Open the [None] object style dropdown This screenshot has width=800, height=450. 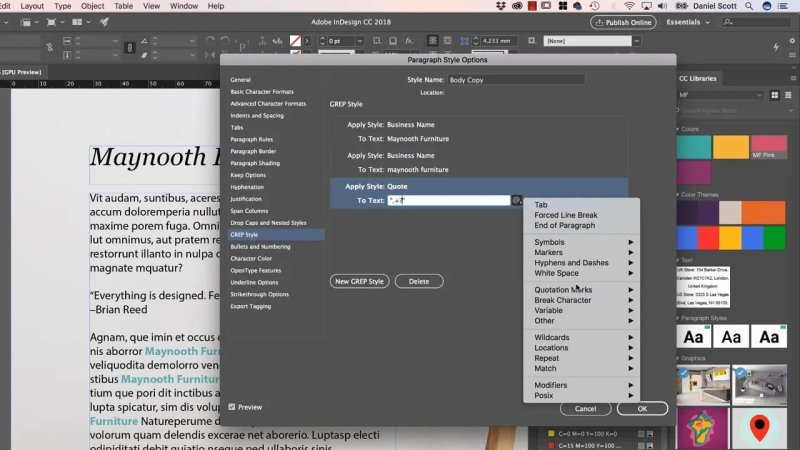pyautogui.click(x=636, y=41)
